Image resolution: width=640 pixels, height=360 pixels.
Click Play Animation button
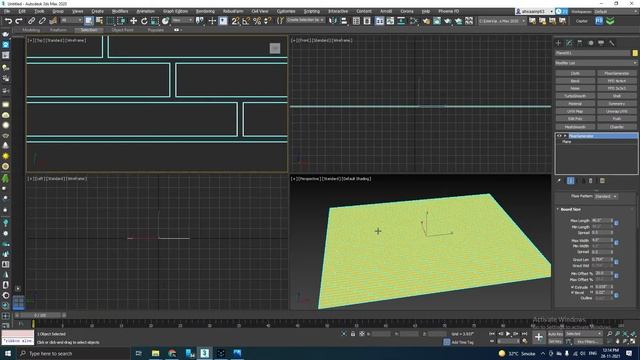pos(508,334)
